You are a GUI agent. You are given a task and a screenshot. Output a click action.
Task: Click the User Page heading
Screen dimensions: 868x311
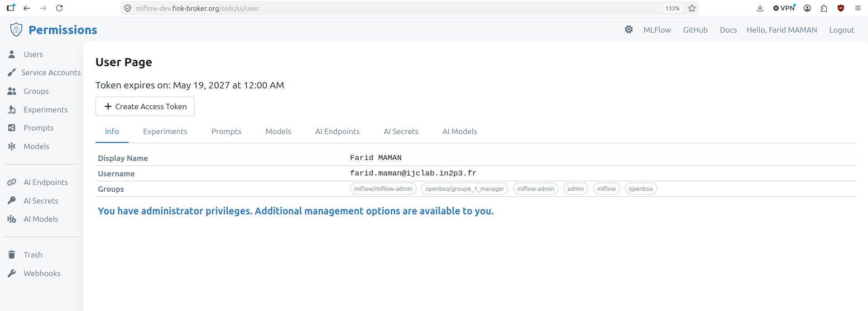124,62
